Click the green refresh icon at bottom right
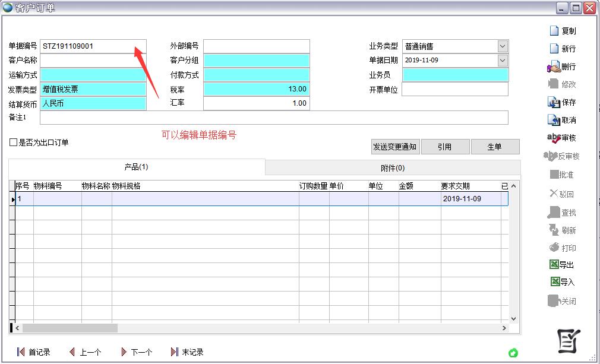600x364 pixels. (x=513, y=353)
